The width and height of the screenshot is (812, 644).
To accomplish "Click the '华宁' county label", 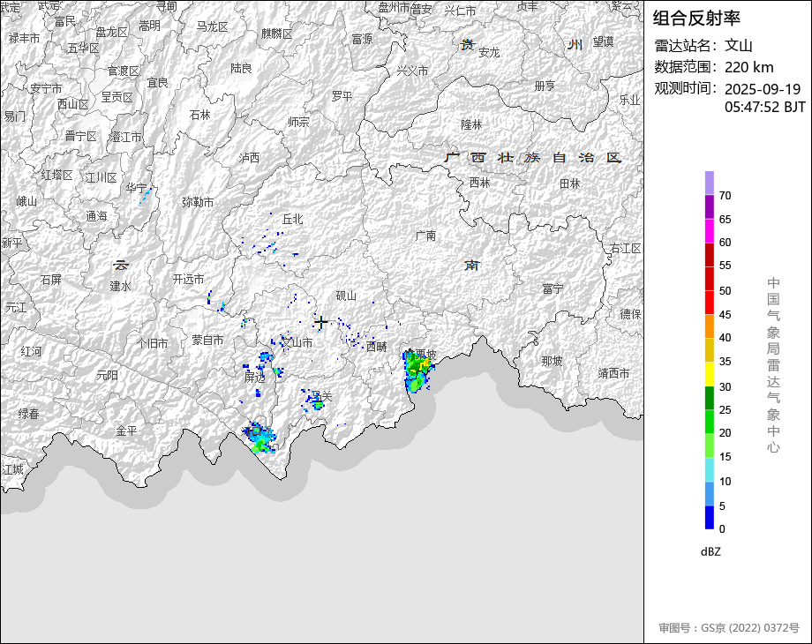I will pos(136,188).
